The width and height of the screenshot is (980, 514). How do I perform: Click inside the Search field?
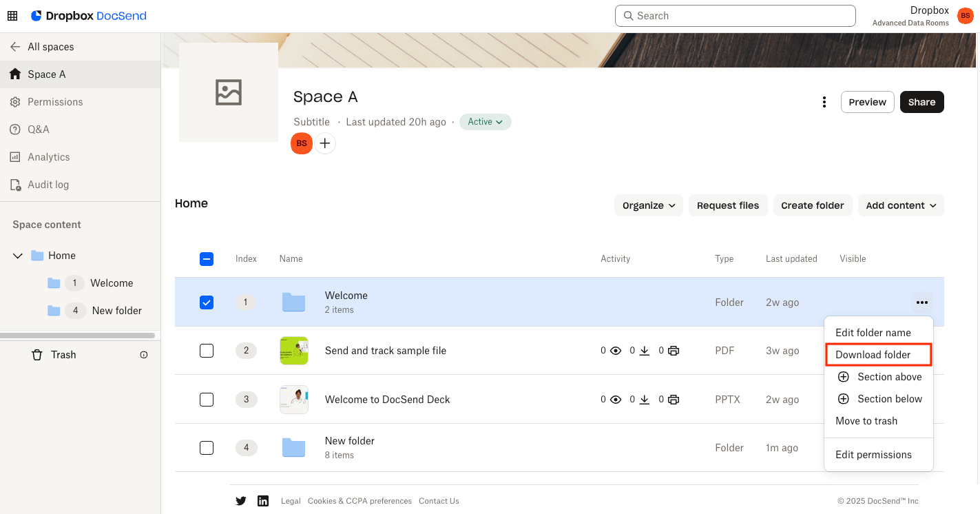[734, 15]
